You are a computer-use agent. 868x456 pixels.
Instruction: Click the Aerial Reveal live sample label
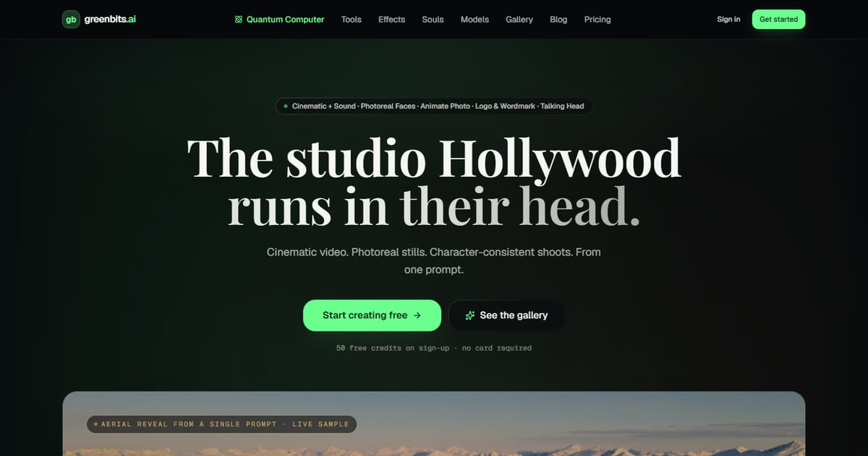click(221, 424)
